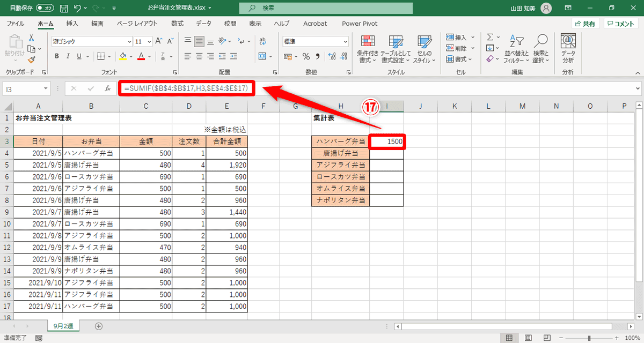Click the insert function fx icon

pos(107,88)
